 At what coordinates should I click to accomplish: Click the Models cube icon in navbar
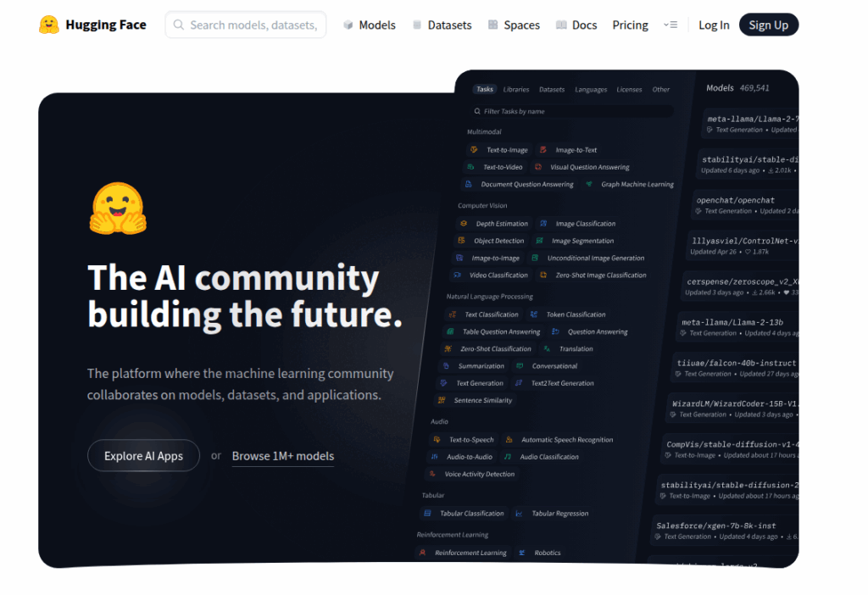(348, 25)
